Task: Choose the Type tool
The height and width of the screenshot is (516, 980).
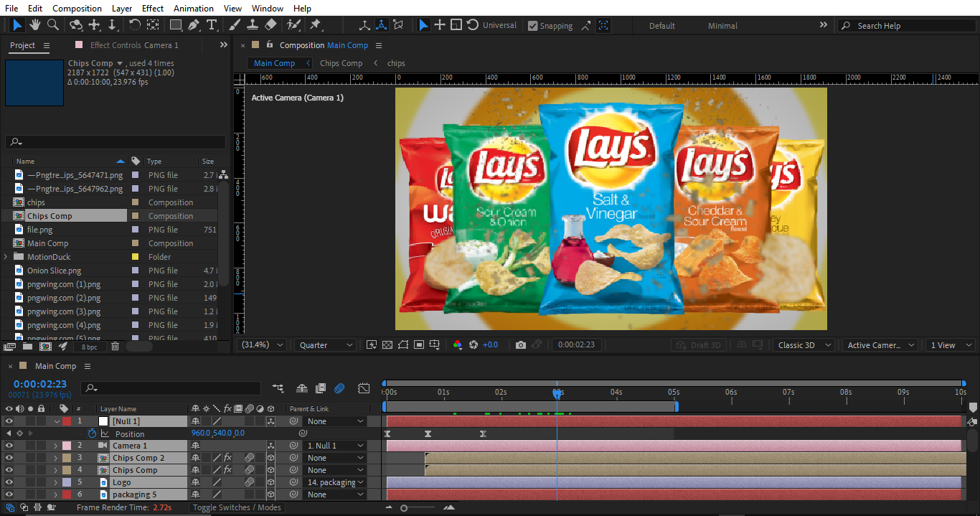Action: pyautogui.click(x=212, y=25)
